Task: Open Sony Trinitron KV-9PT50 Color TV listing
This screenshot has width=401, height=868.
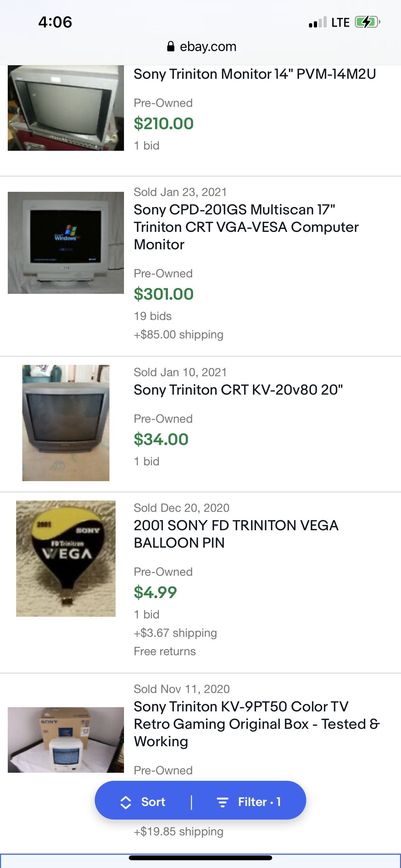Action: tap(256, 724)
